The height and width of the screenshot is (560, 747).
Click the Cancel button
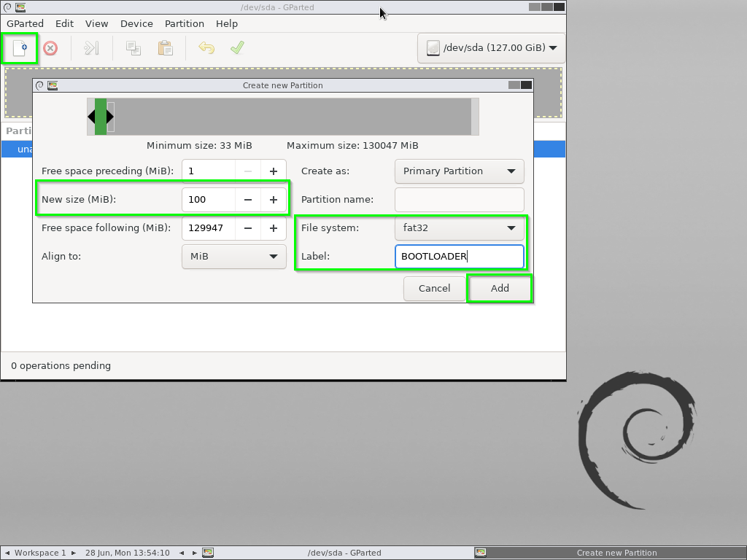pyautogui.click(x=435, y=289)
